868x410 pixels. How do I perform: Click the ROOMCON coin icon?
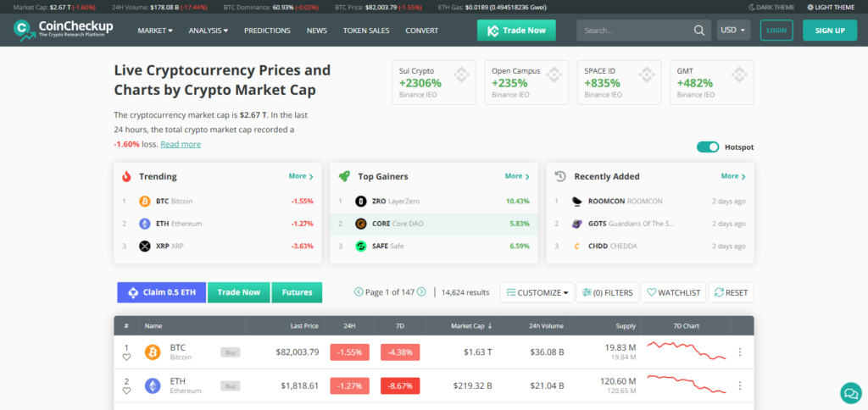click(x=576, y=202)
